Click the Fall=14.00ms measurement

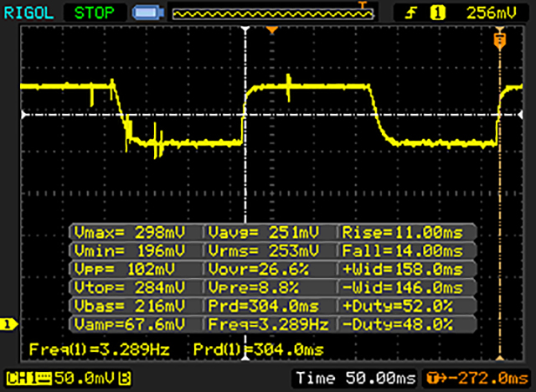403,251
